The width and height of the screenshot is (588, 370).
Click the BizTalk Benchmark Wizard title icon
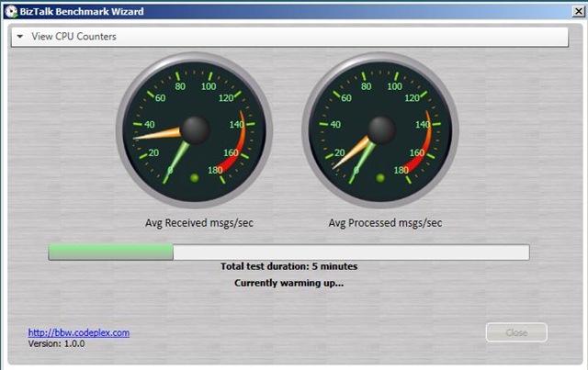(x=11, y=12)
